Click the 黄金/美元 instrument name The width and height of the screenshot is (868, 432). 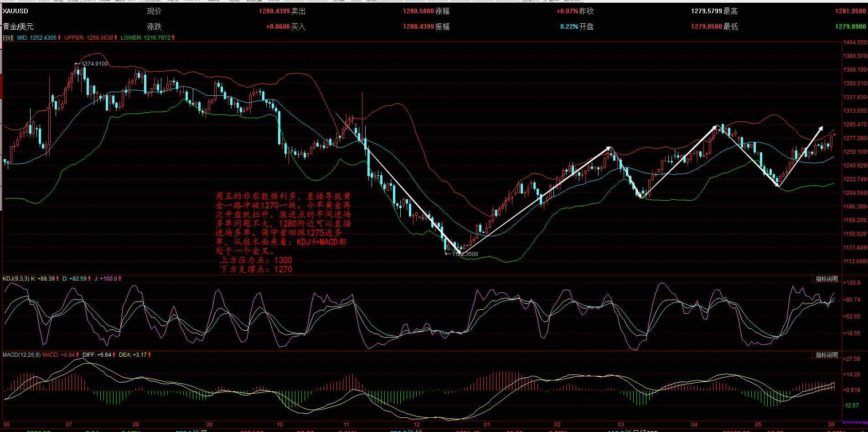tap(18, 27)
